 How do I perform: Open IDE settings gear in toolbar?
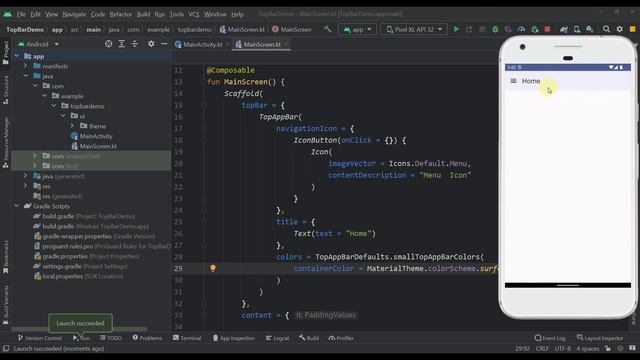pyautogui.click(x=620, y=29)
